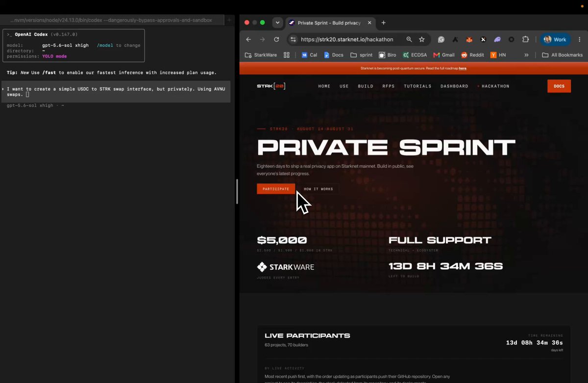Open the StarkWare bookmarks folder

pyautogui.click(x=261, y=55)
